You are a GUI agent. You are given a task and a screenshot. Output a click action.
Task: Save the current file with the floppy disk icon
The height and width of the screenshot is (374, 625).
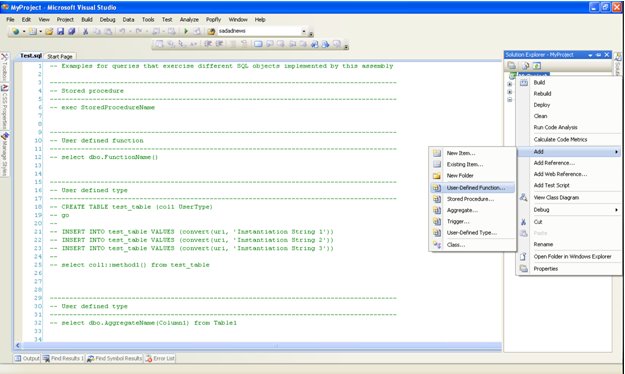[x=60, y=31]
